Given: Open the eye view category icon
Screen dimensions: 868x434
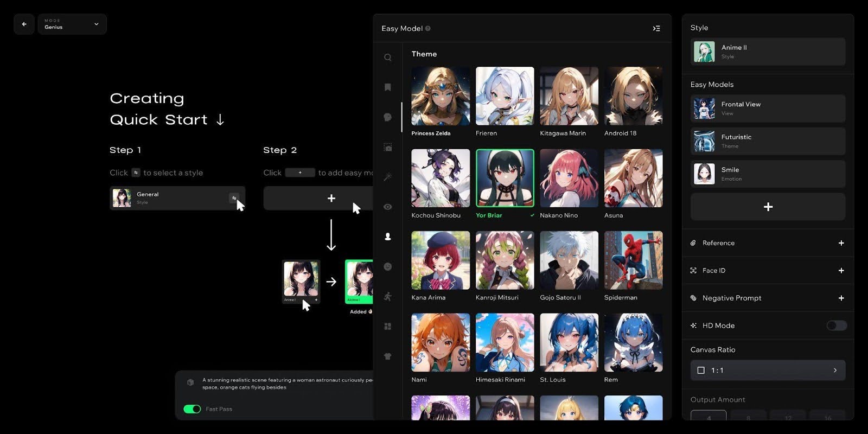Looking at the screenshot, I should pos(387,207).
